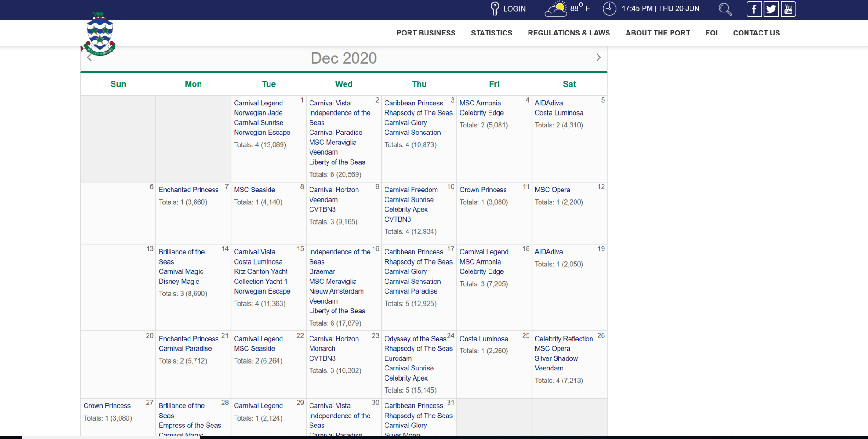This screenshot has width=868, height=439.
Task: Click the Facebook icon in header
Action: (x=754, y=9)
